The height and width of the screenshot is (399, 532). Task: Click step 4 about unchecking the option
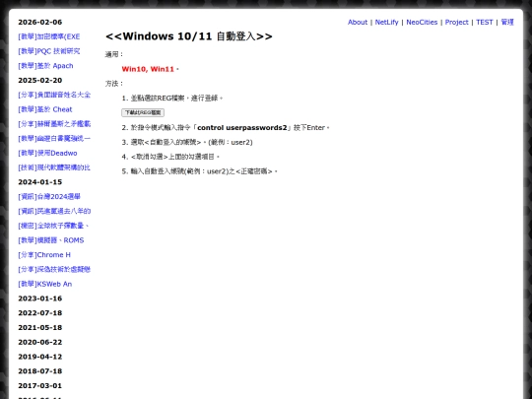(x=170, y=157)
